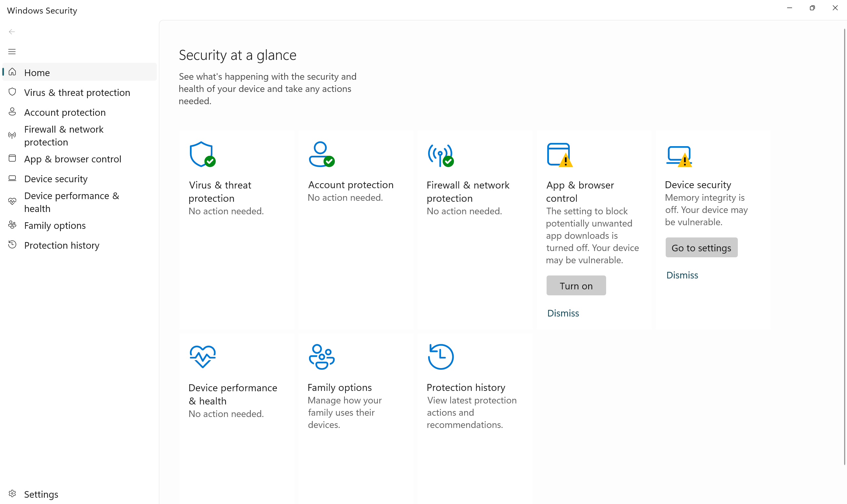Select the Home entry in the navigation pane
The width and height of the screenshot is (847, 504).
coord(37,72)
